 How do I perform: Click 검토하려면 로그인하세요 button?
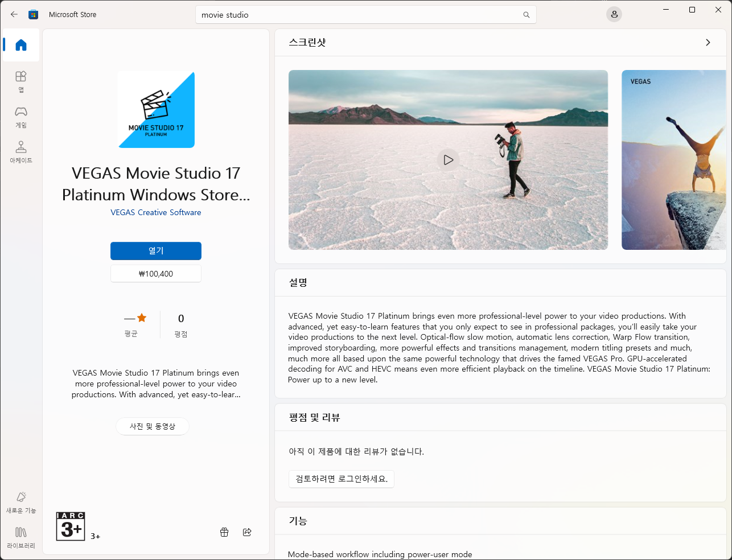(x=342, y=479)
